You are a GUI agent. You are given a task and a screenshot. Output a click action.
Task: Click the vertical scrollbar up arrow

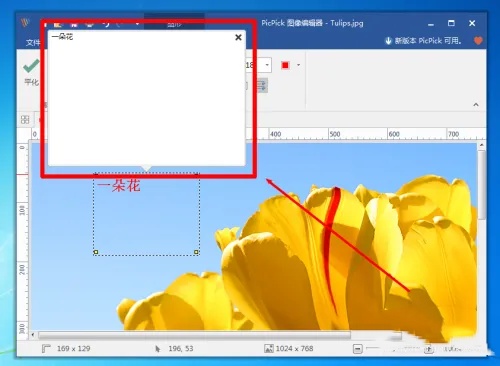tap(481, 145)
